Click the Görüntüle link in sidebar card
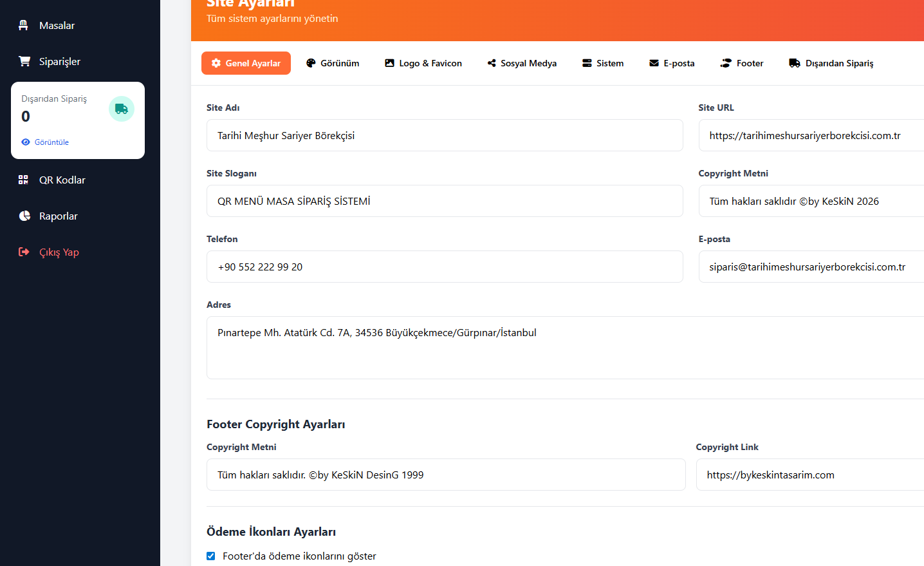Screen dimensions: 924x566 (x=51, y=142)
